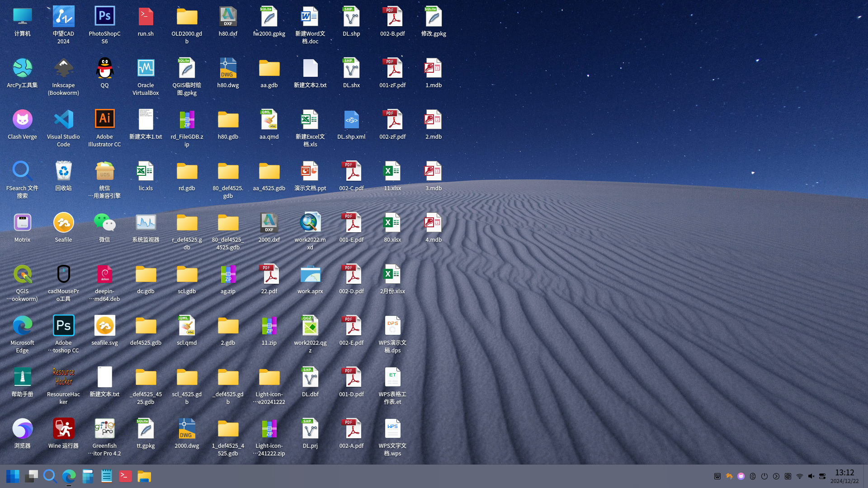Open the terminal from taskbar
Image resolution: width=868 pixels, height=488 pixels.
click(x=125, y=476)
